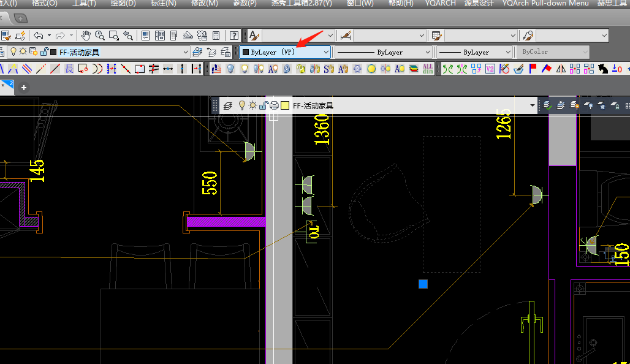The height and width of the screenshot is (364, 630).
Task: Toggle lightbulb in floating layer toolbar
Action: [x=242, y=105]
